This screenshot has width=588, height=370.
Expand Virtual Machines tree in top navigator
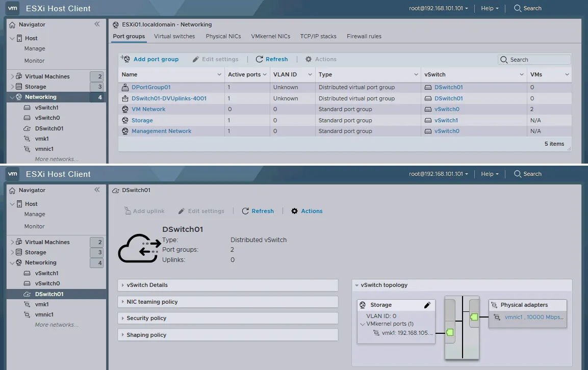point(12,76)
